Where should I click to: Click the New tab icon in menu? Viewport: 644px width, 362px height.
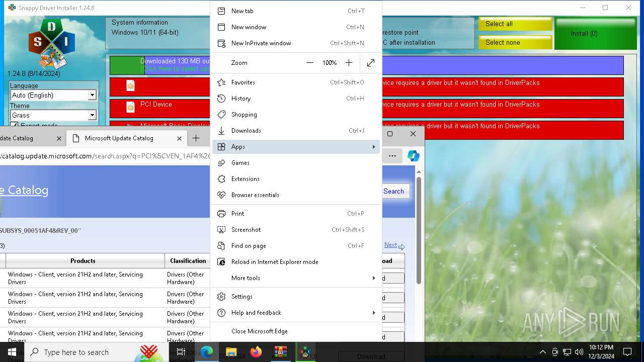(221, 11)
